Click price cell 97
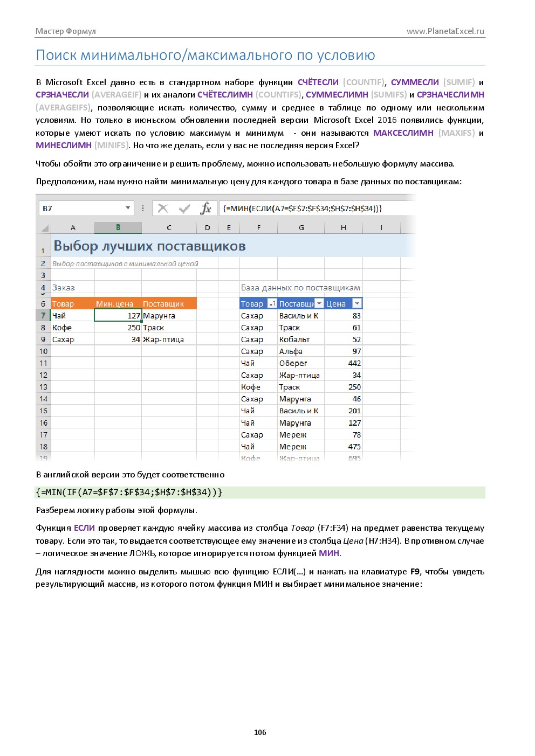This screenshot has height=756, width=535. [x=344, y=351]
